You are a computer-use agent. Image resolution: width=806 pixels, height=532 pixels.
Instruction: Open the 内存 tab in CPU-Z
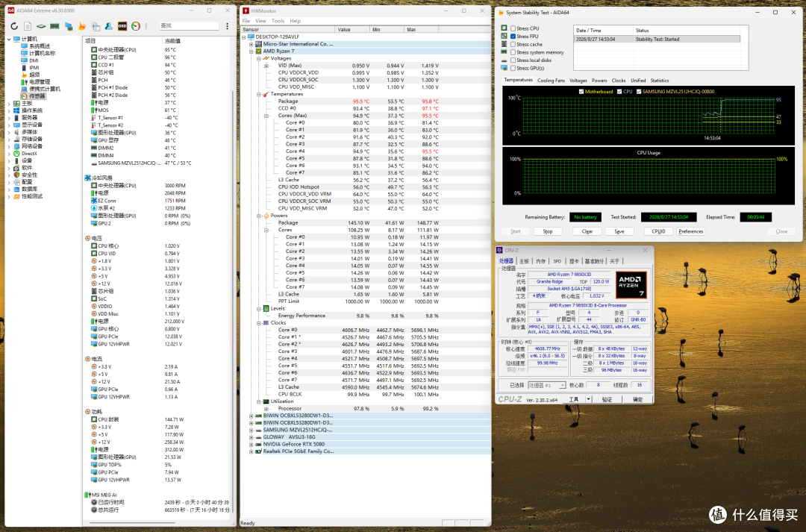click(x=541, y=261)
